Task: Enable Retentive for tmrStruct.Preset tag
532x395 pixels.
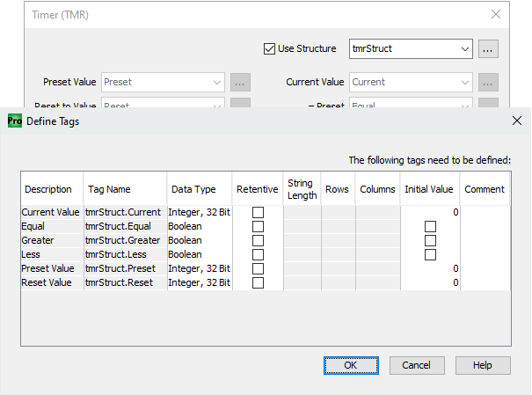Action: 258,268
